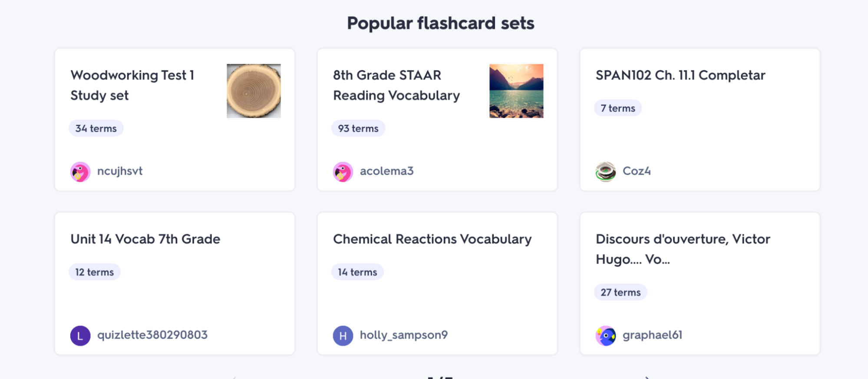Click the wood slice image on Woodworking card

253,91
